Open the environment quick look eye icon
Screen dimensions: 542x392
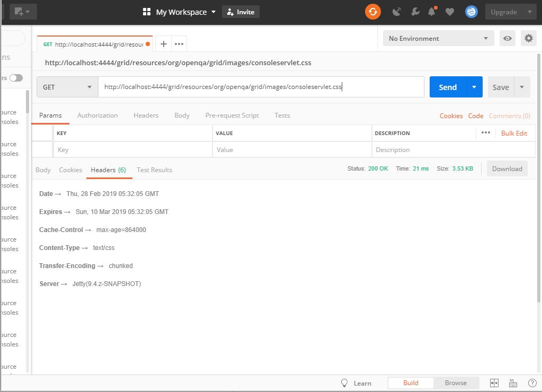coord(507,38)
